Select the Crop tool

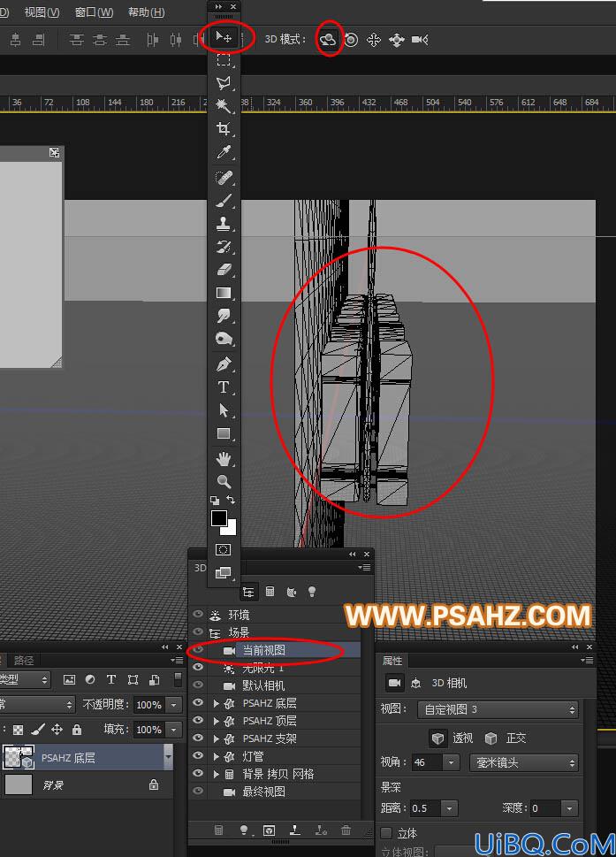(224, 129)
